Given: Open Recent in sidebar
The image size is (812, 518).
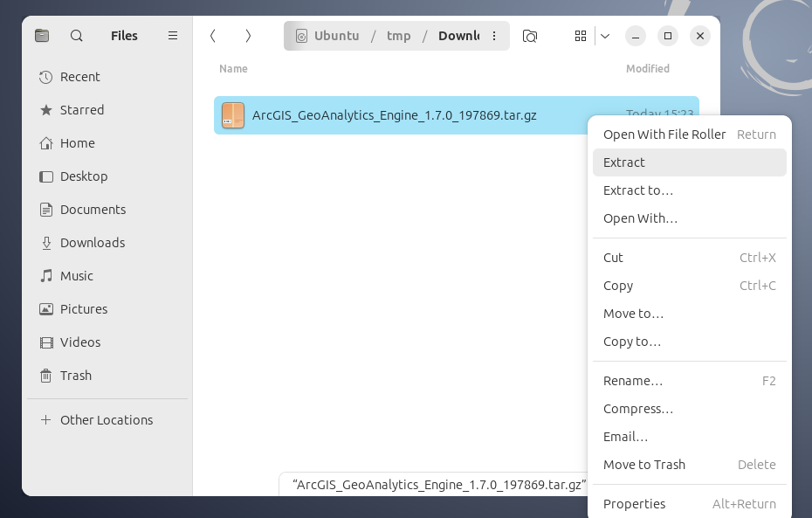Looking at the screenshot, I should [107, 77].
